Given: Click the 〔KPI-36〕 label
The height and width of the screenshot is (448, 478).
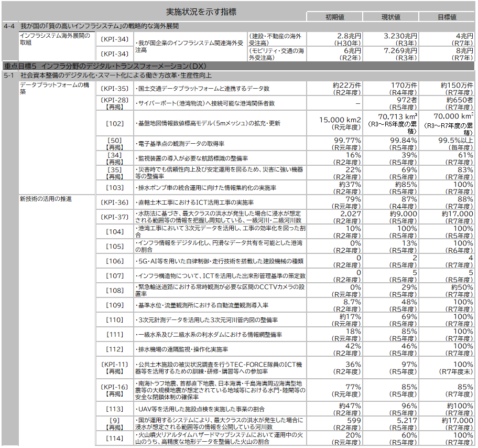Looking at the screenshot, I should pyautogui.click(x=115, y=202).
